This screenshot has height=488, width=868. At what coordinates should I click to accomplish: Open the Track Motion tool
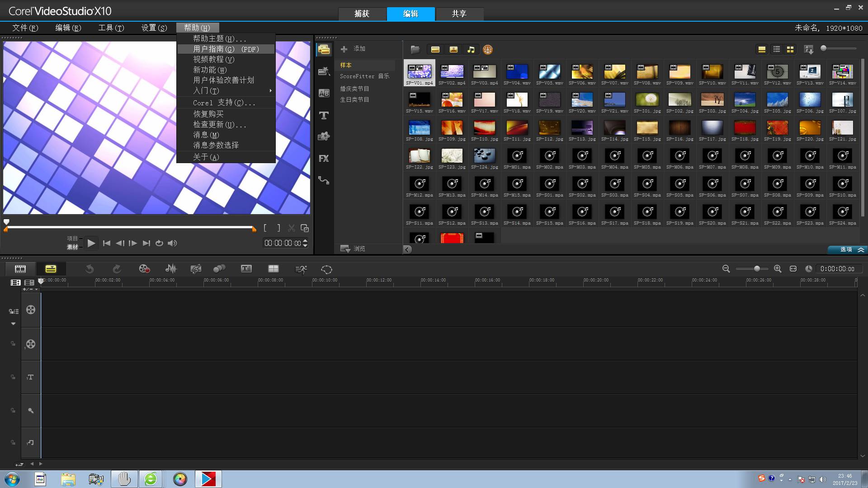pos(219,269)
